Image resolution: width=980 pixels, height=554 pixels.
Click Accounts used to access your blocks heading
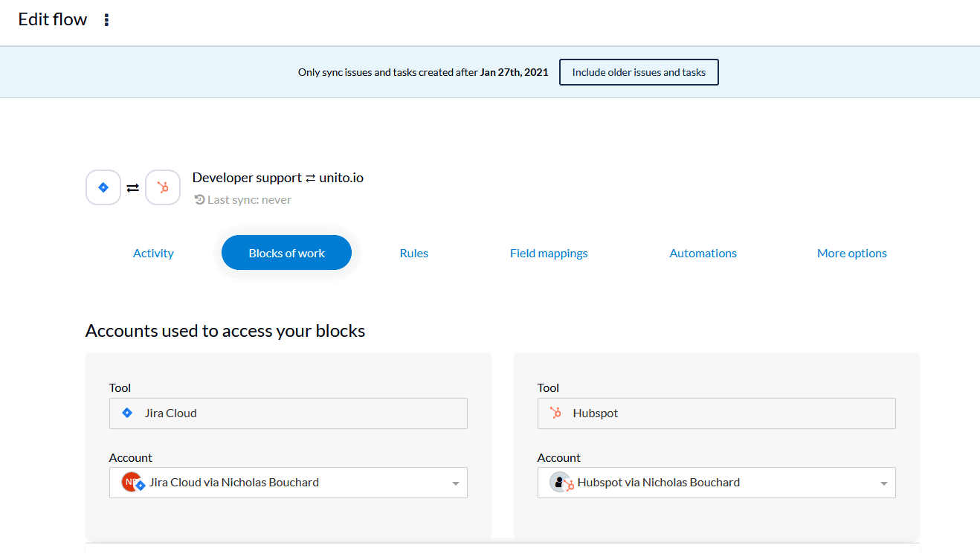225,331
